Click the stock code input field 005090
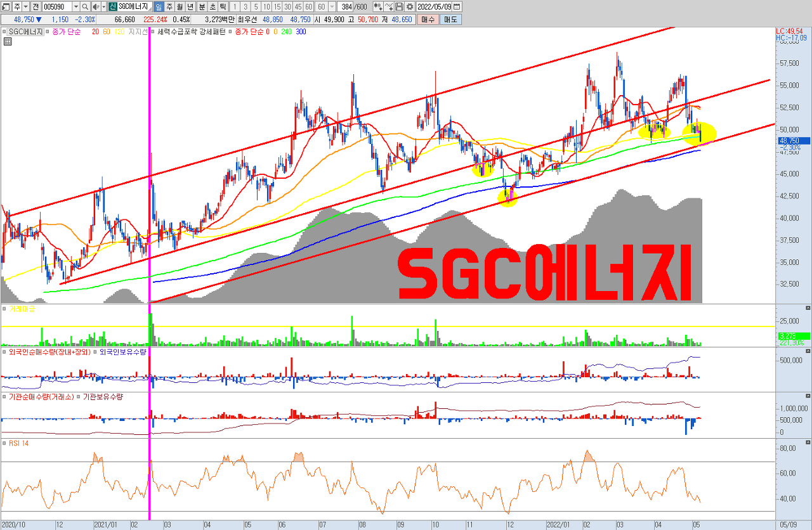Image resolution: width=812 pixels, height=530 pixels. tap(56, 6)
